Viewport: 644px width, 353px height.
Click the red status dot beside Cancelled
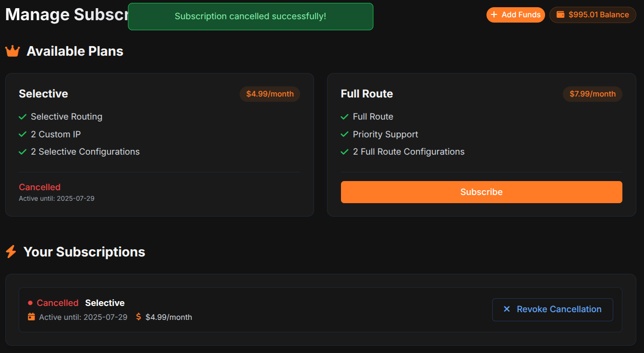coord(30,303)
